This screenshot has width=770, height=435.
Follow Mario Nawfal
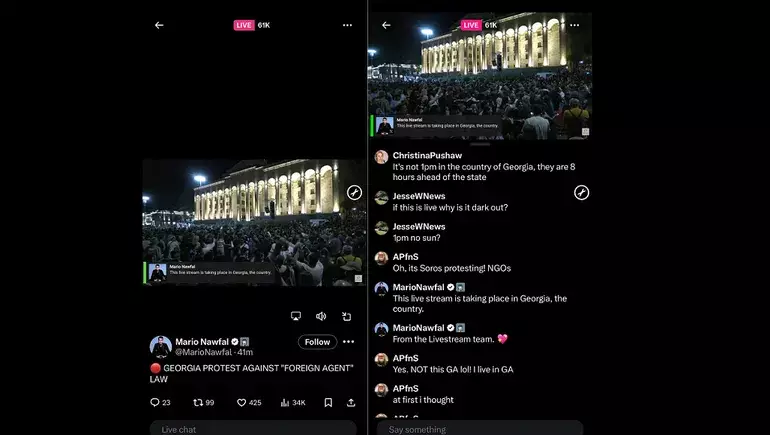click(x=317, y=342)
